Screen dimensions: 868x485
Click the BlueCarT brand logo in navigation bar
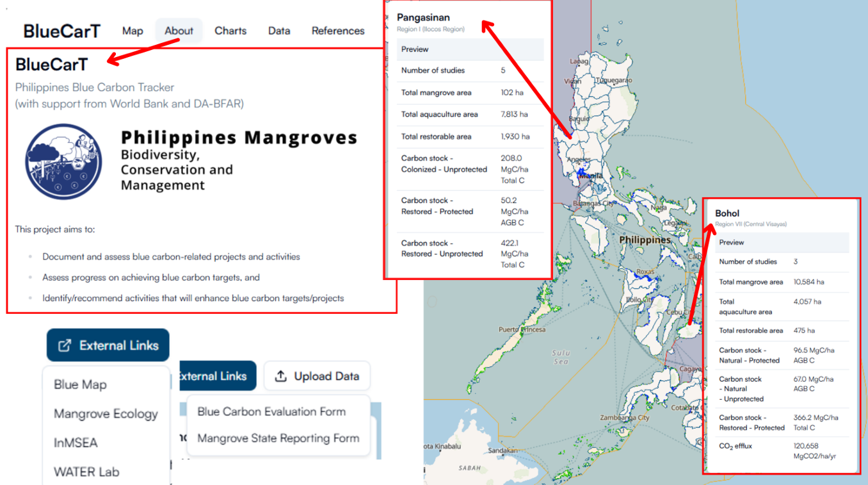click(61, 31)
